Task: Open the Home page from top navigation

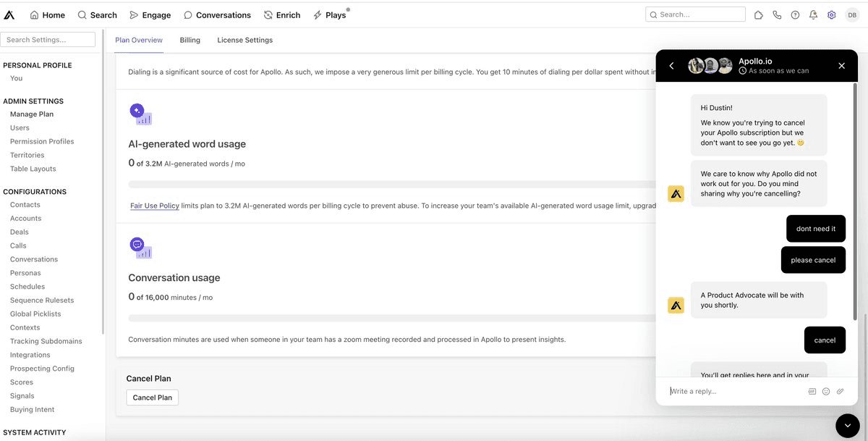Action: (47, 14)
